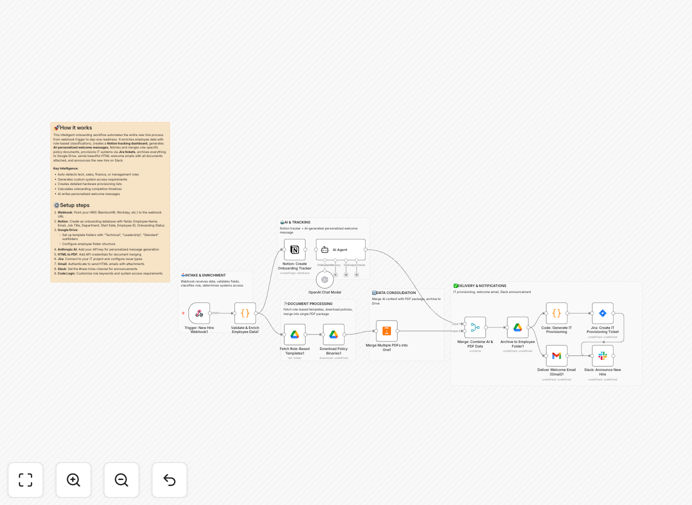Screen dimensions: 692x505
Task: Click the webhook trigger node output connector
Action: [211, 313]
